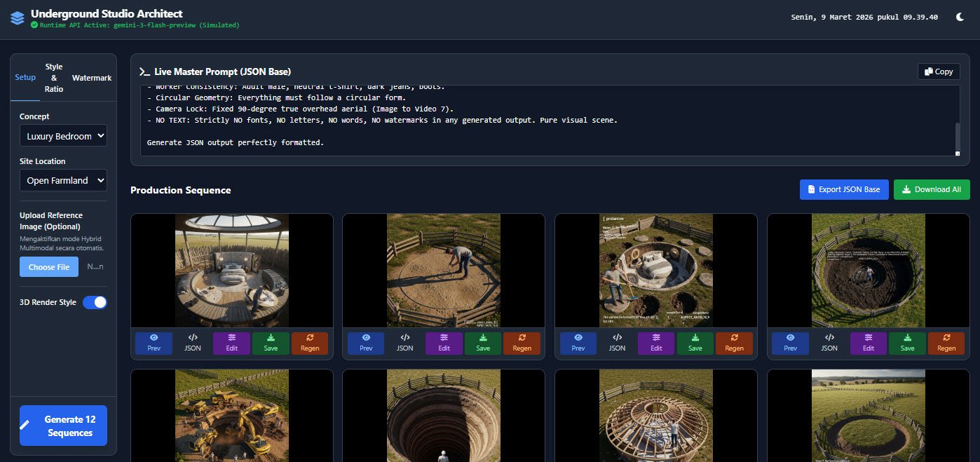
Task: Preview the dark soil pit sequence
Action: click(x=790, y=344)
